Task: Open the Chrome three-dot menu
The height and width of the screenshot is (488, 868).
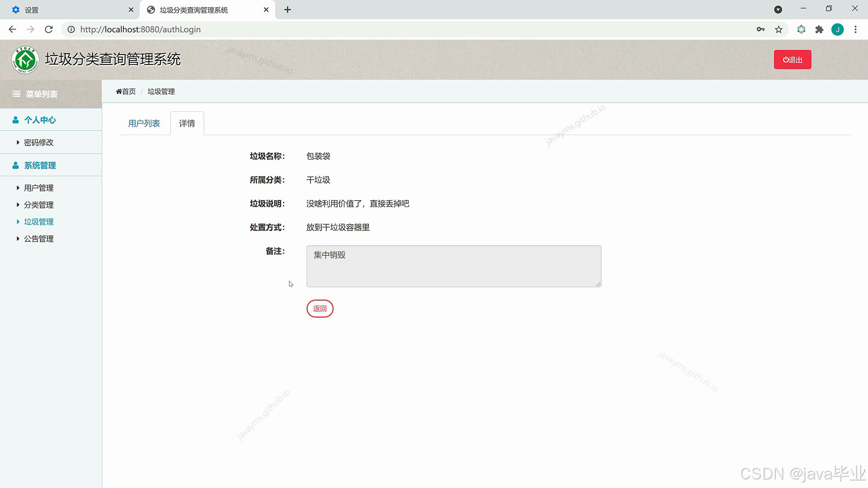Action: point(855,29)
